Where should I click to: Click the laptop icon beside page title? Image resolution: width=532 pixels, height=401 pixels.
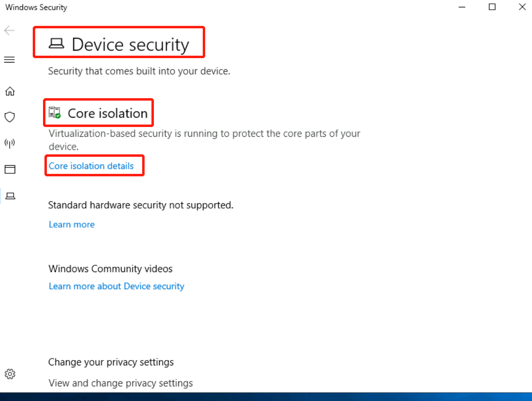point(57,44)
